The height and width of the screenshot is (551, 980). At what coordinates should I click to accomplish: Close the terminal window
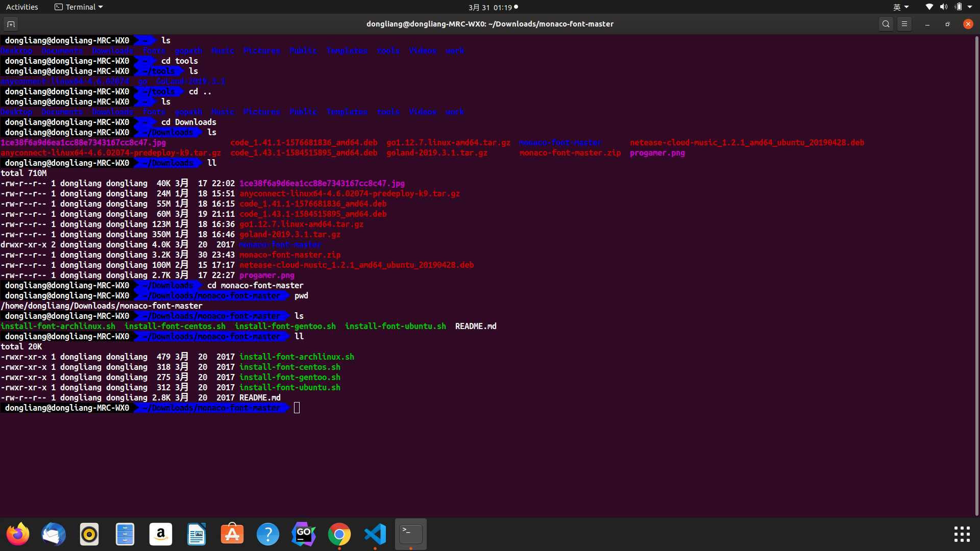(x=968, y=24)
